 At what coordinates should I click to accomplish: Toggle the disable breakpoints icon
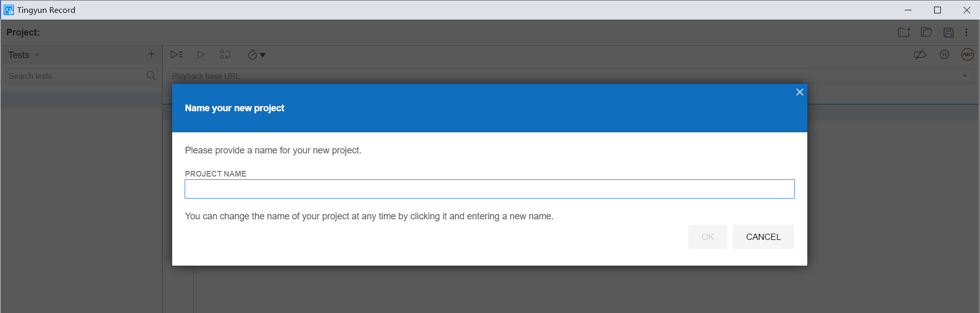[x=920, y=55]
